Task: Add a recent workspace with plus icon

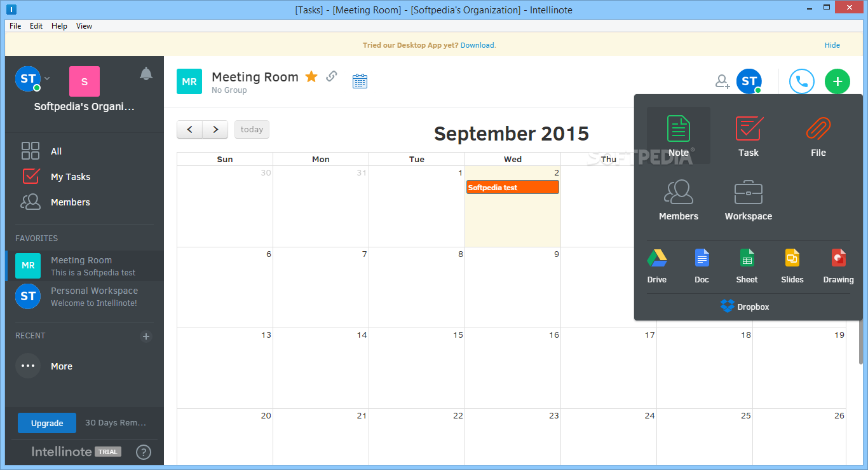Action: tap(146, 336)
